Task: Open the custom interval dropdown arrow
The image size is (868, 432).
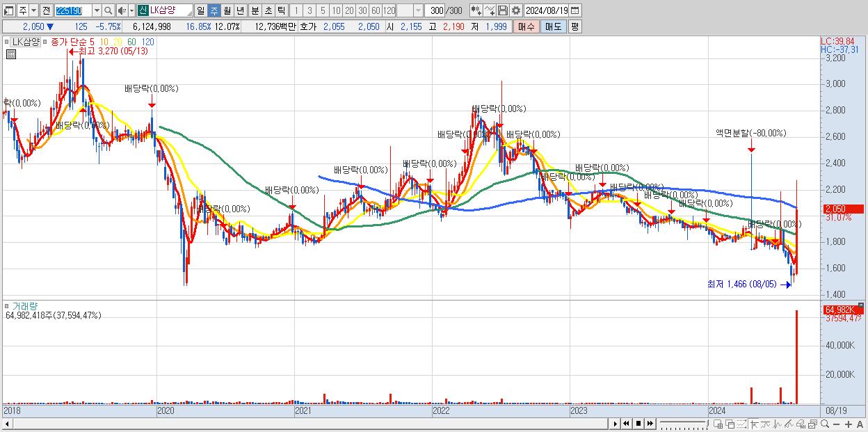Action: point(417,10)
